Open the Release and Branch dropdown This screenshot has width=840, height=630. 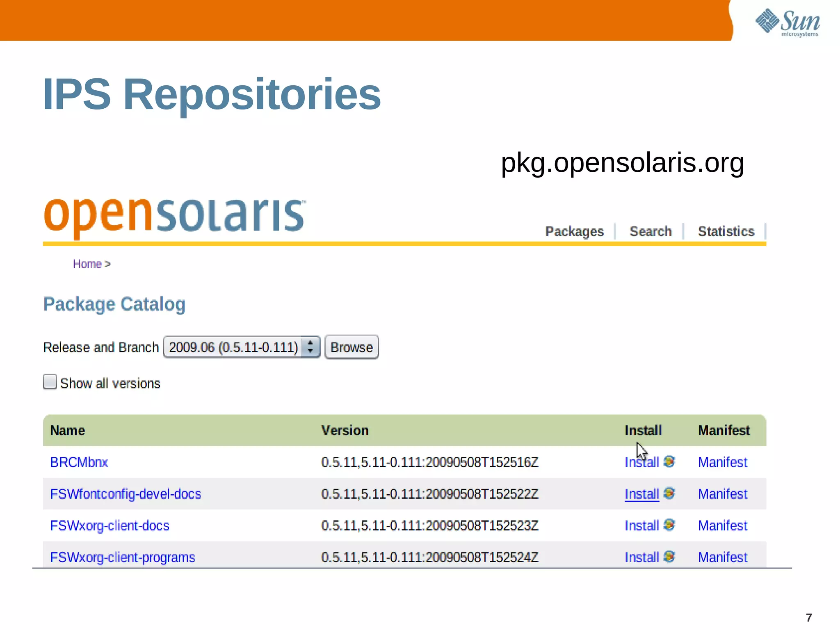pyautogui.click(x=242, y=347)
